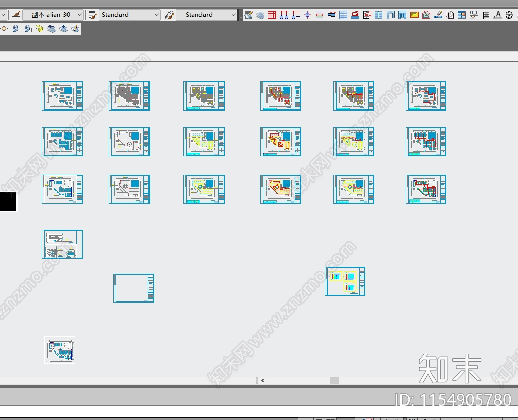The width and height of the screenshot is (518, 420).
Task: Select the blank title-block drawing sheet
Action: point(134,288)
